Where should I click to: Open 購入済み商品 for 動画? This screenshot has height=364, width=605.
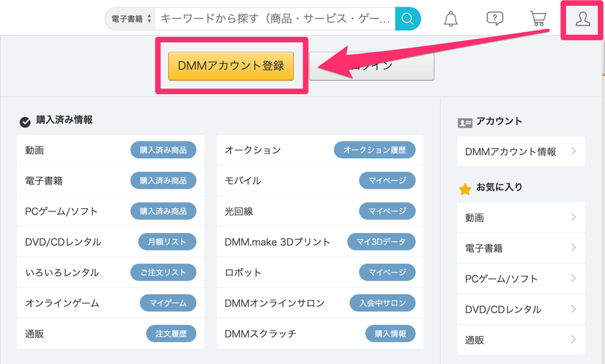(x=163, y=150)
